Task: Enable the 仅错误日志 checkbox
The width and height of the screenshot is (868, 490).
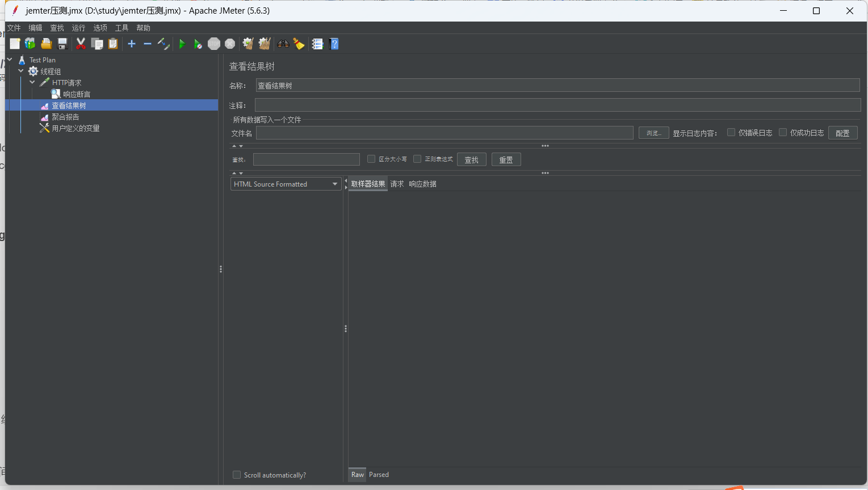Action: tap(731, 133)
